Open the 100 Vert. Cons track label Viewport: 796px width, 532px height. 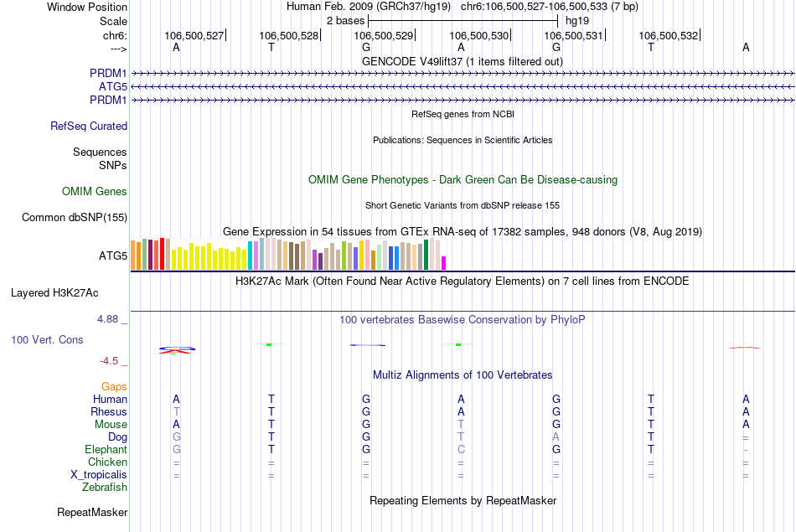point(47,339)
